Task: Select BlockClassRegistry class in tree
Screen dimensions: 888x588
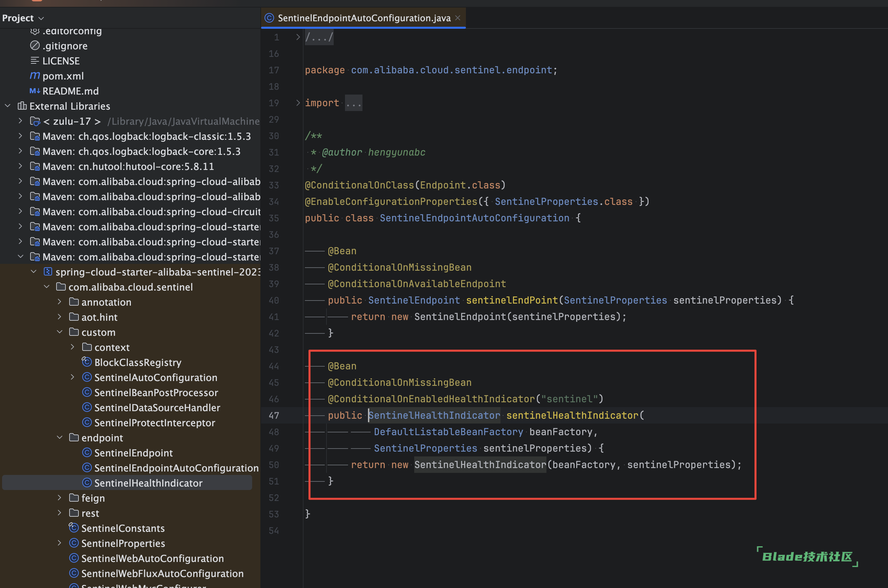Action: 138,362
